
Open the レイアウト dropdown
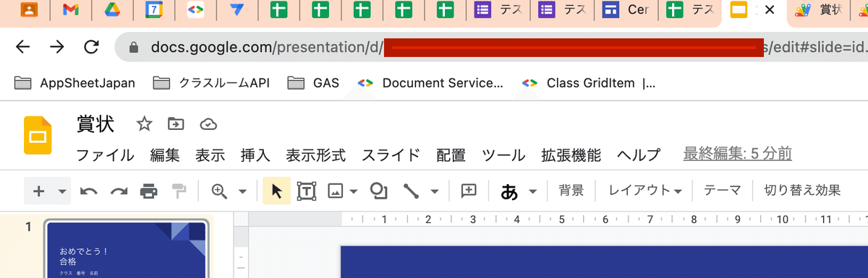(645, 191)
